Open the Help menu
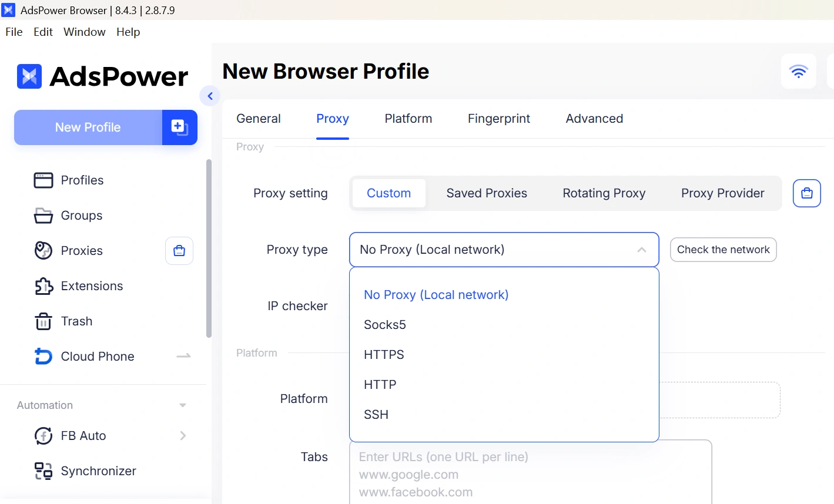The width and height of the screenshot is (834, 504). [x=128, y=32]
